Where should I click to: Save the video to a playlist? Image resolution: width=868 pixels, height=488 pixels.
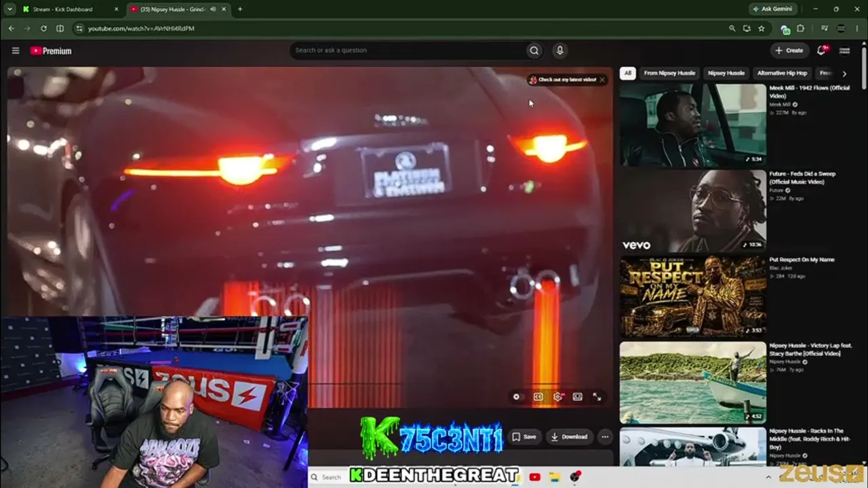[x=524, y=437]
